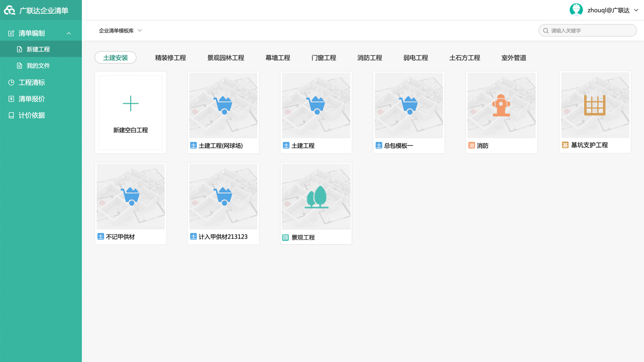644x362 pixels.
Task: Collapse the 清单编制 sidebar section
Action: click(69, 33)
